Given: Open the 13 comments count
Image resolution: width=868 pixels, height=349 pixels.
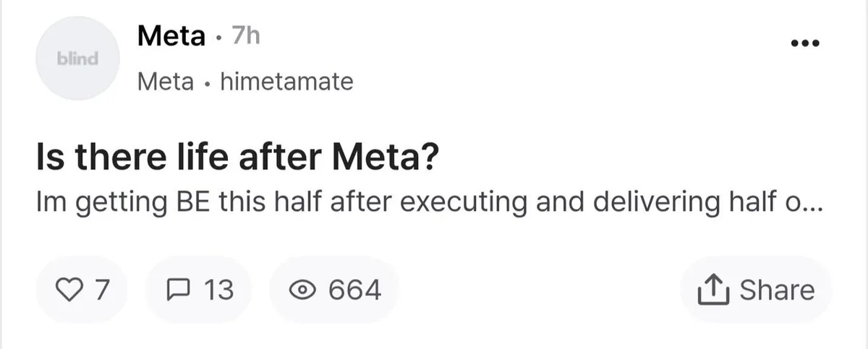Looking at the screenshot, I should coord(219,290).
